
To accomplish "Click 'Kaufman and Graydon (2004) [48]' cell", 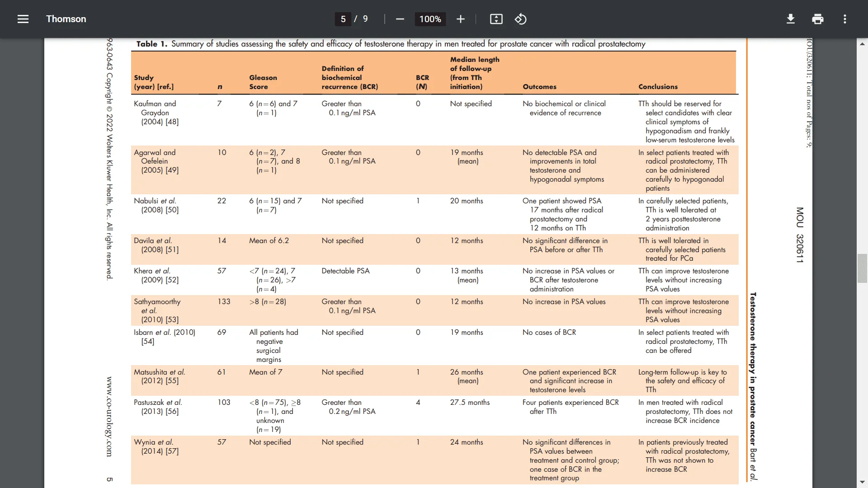I will pyautogui.click(x=156, y=113).
